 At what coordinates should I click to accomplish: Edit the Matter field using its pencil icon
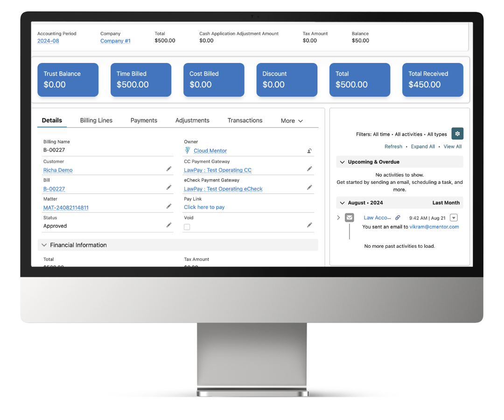(169, 206)
